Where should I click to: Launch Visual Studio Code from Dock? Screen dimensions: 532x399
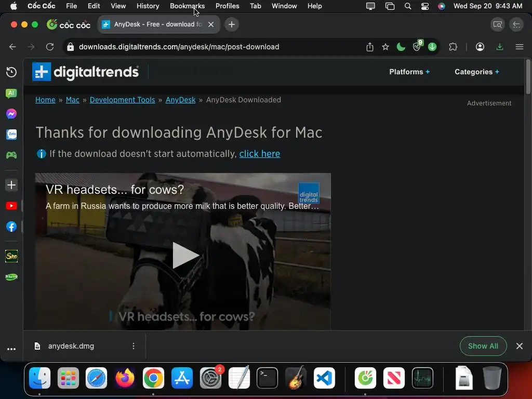pyautogui.click(x=324, y=378)
